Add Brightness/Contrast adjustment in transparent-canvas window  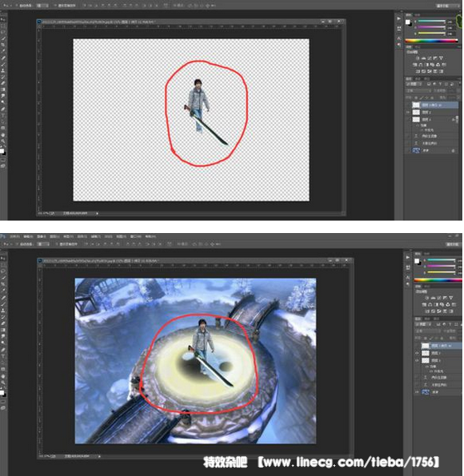click(x=418, y=58)
